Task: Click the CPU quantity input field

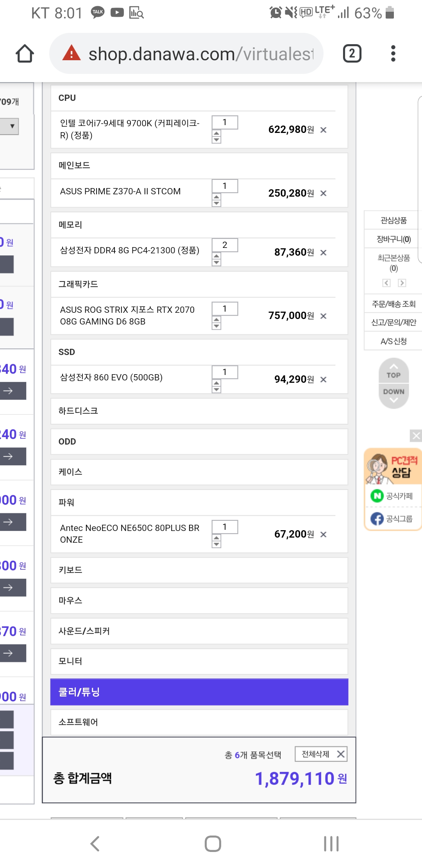Action: (225, 122)
